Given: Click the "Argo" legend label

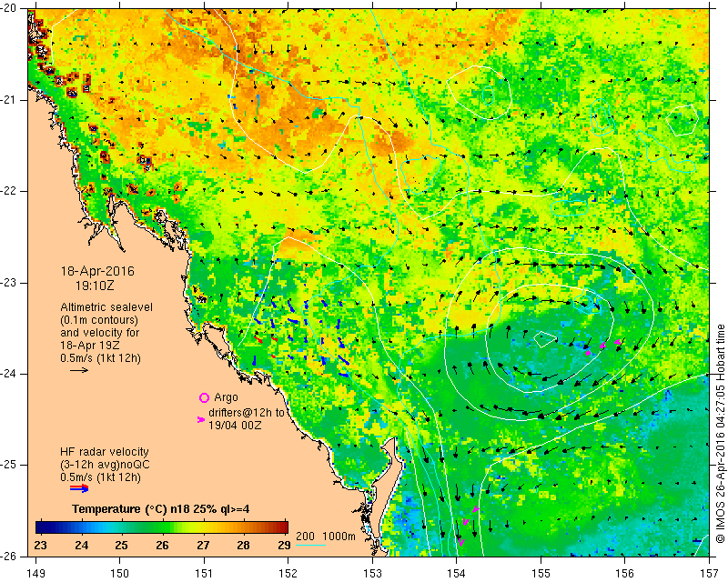Looking at the screenshot, I should [x=226, y=397].
